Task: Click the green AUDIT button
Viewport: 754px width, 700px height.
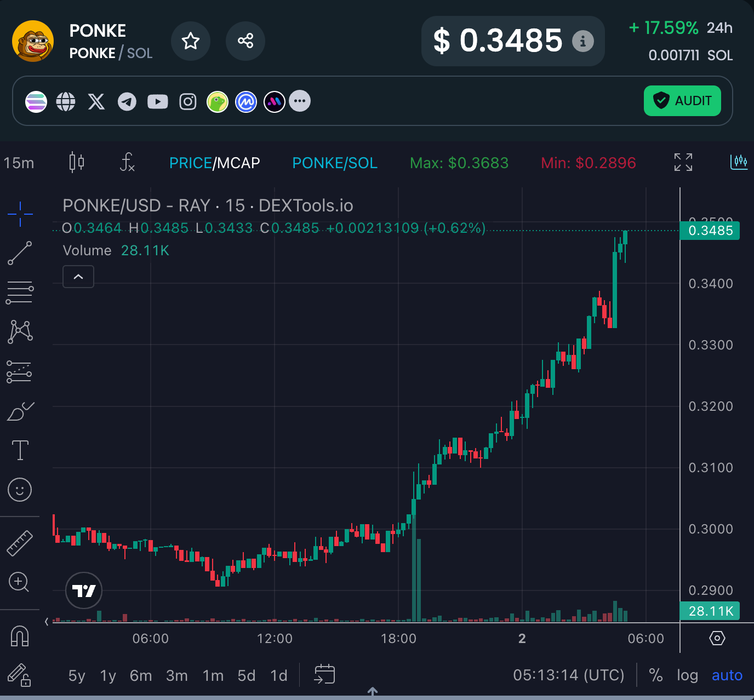Action: (x=682, y=101)
